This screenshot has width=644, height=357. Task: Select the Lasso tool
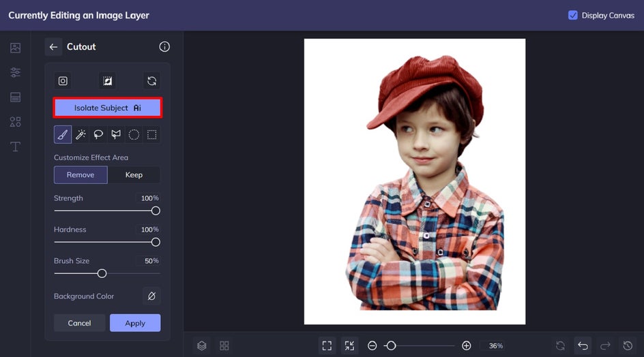pos(98,135)
